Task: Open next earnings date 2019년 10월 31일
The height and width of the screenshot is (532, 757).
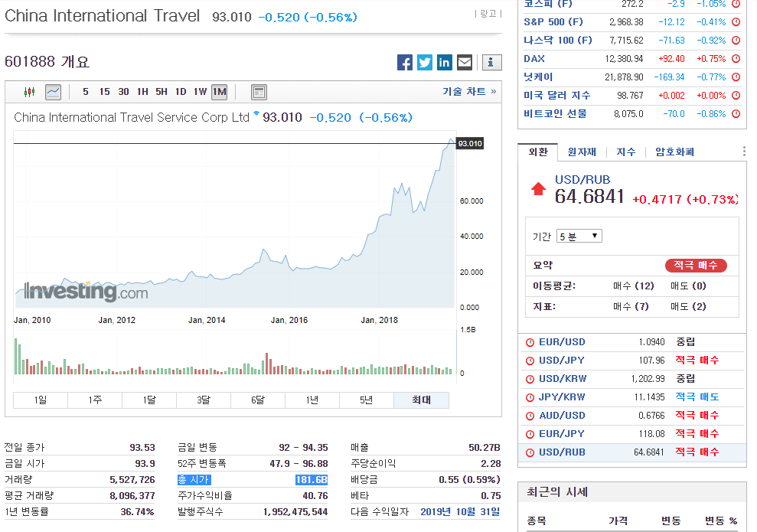Action: pyautogui.click(x=460, y=512)
